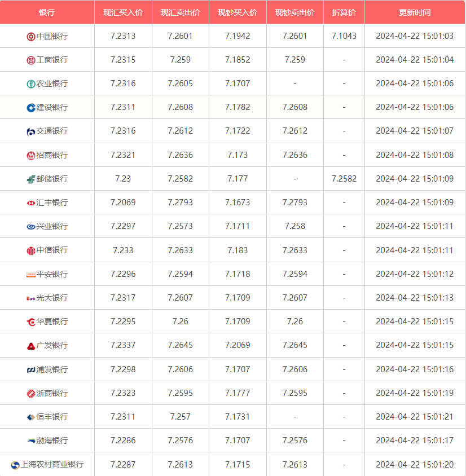Select the 现钞卖出价 column header
The image size is (466, 476).
tap(294, 12)
